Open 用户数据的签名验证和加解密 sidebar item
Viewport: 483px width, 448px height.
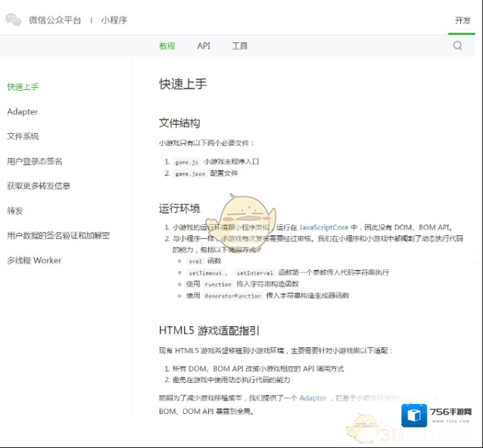[58, 236]
